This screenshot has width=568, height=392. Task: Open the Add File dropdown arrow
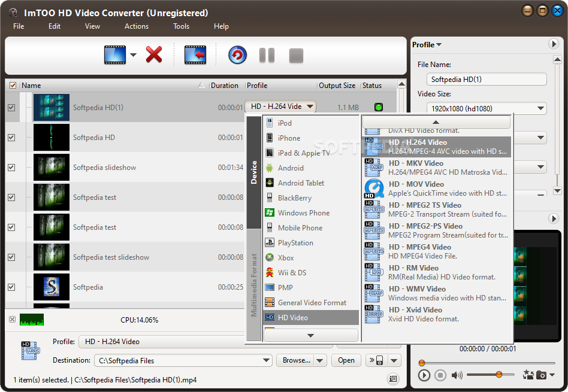(x=133, y=55)
